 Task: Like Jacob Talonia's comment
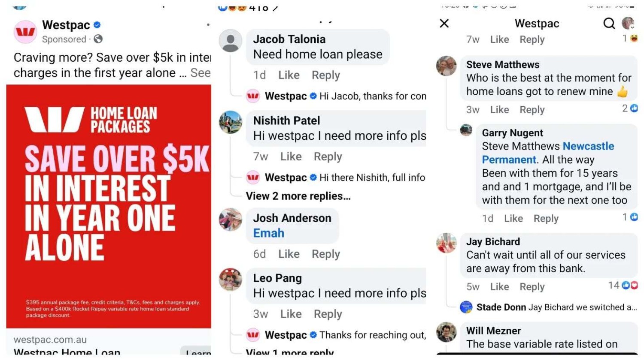coord(289,75)
